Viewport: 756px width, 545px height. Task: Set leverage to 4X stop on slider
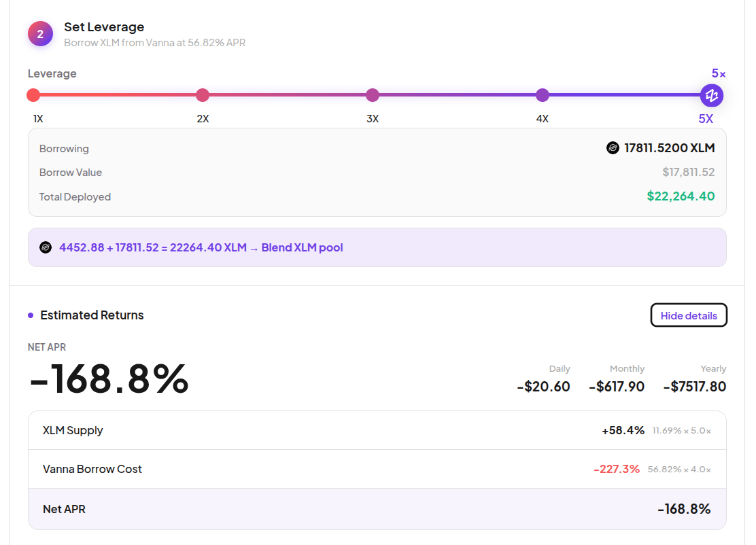click(543, 95)
